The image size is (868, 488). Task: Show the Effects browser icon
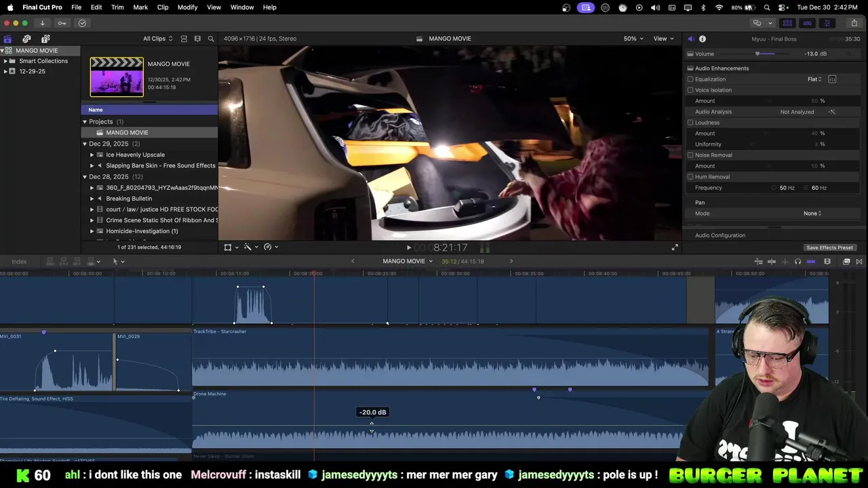click(x=846, y=262)
